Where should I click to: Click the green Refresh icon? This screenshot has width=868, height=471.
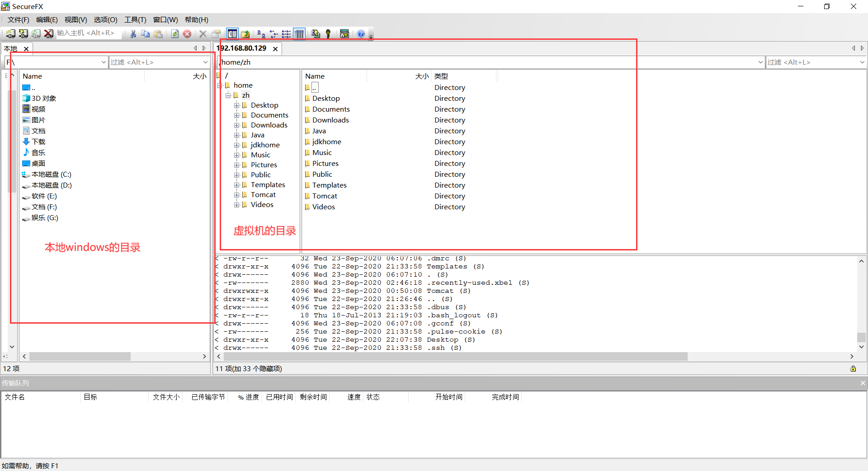[175, 33]
